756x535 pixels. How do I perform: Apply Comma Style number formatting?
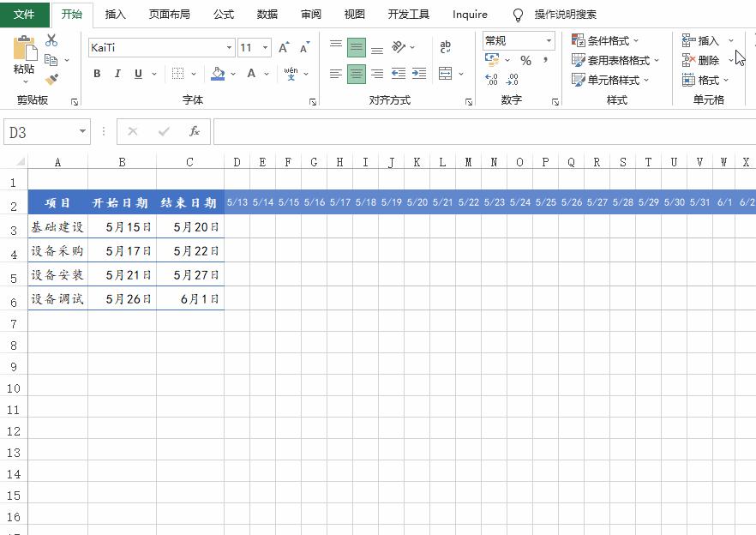[546, 60]
